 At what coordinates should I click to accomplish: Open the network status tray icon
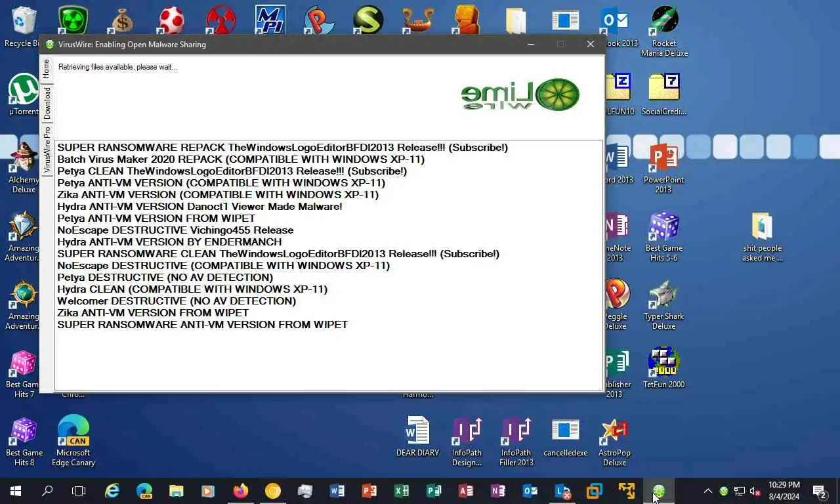click(739, 491)
